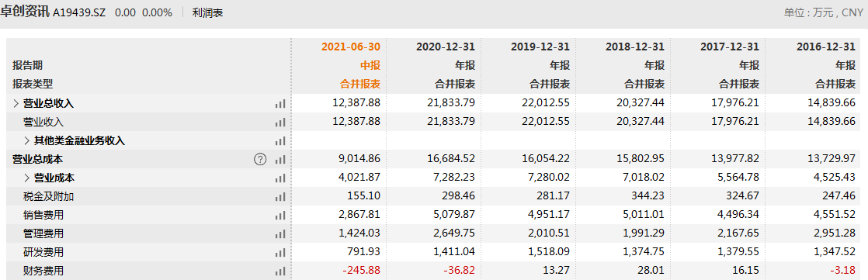Screen dimensions: 868x280
Task: Select the 2021-06-30 column header
Action: [351, 47]
